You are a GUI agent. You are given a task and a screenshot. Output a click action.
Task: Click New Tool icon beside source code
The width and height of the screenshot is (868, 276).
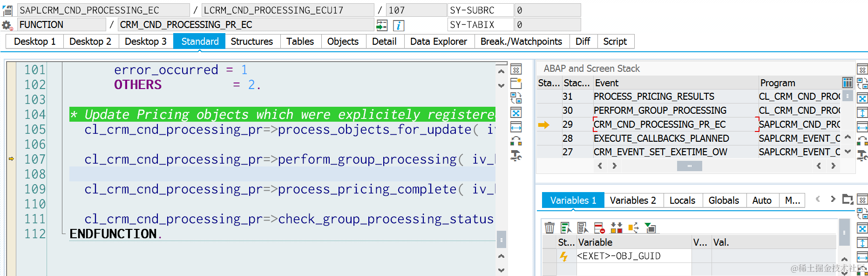pyautogui.click(x=516, y=84)
